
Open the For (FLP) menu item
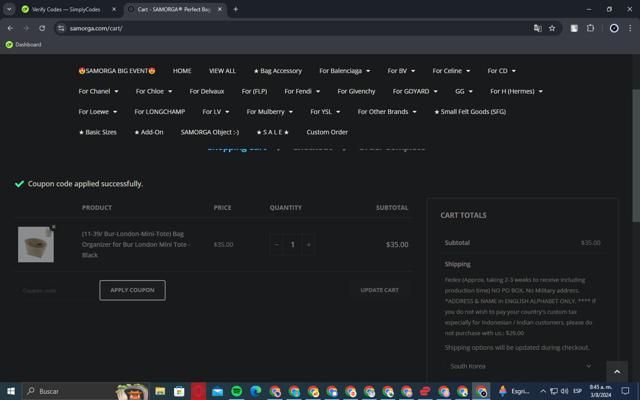(254, 91)
